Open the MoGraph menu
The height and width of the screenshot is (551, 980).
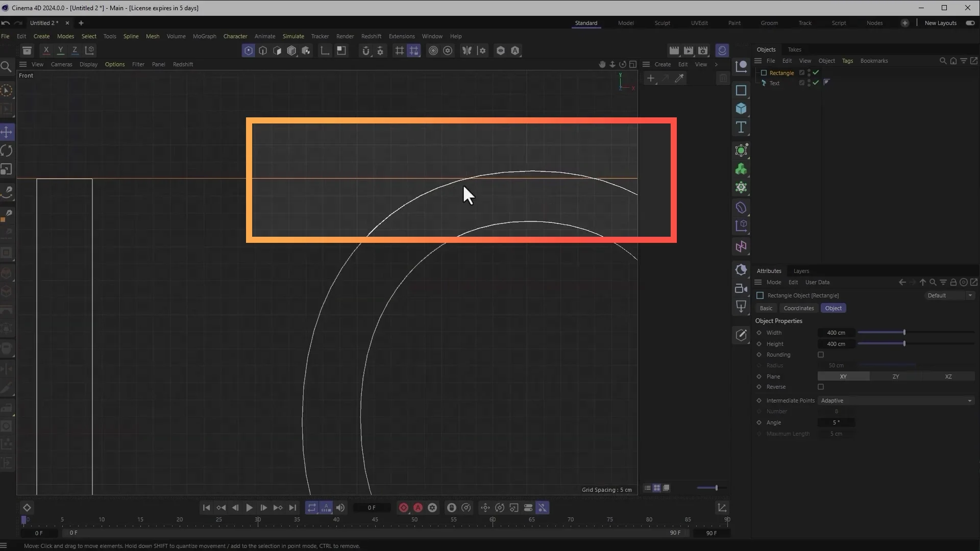[204, 36]
